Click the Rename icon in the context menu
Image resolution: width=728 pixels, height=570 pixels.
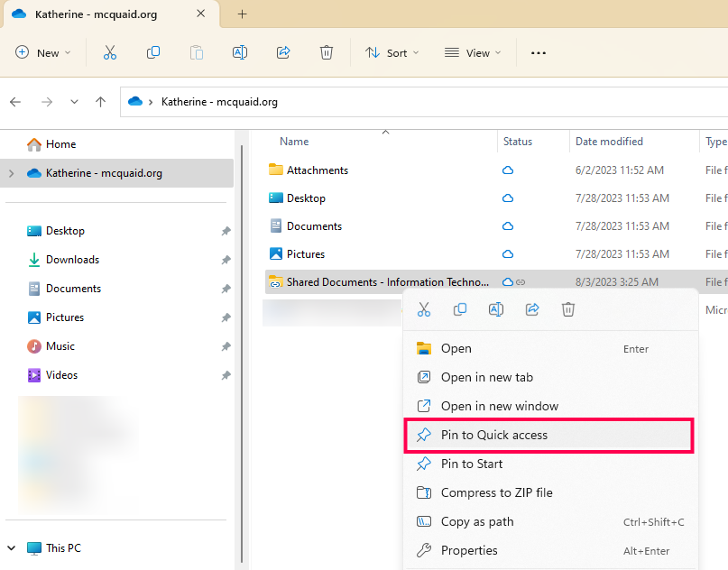tap(496, 309)
